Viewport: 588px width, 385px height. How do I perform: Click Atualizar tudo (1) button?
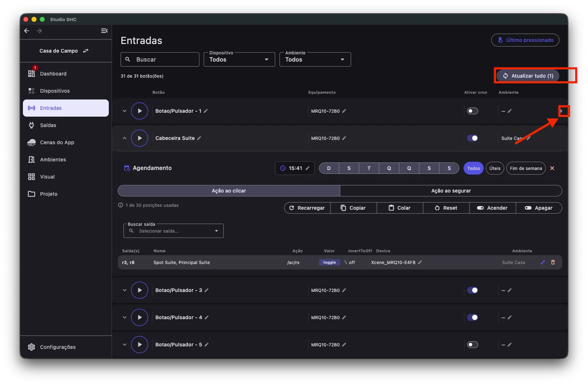528,76
